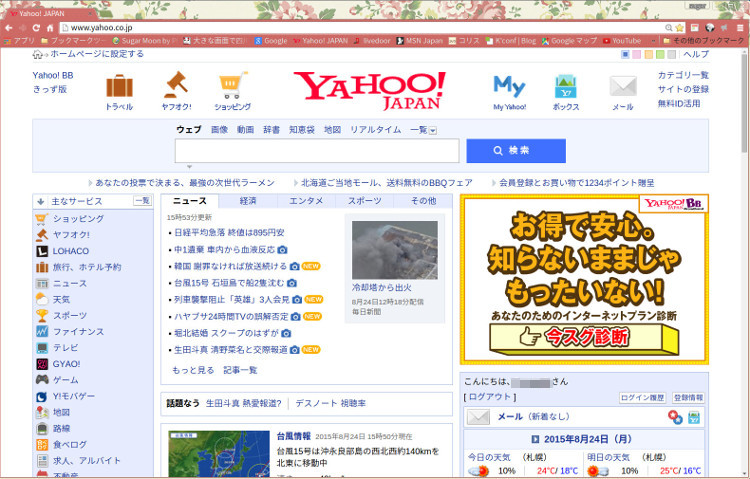The width and height of the screenshot is (750, 479).
Task: Click the sidebar 地図 map icon
Action: point(42,412)
